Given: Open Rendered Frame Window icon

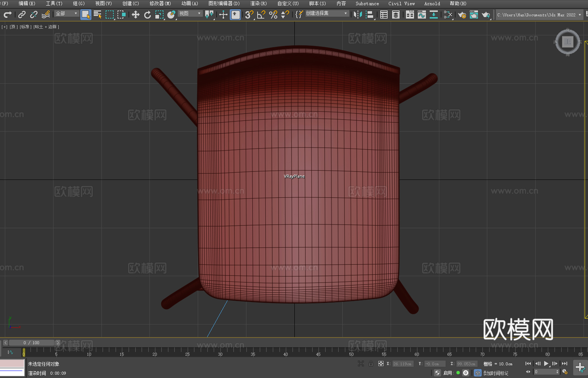Looking at the screenshot, I should (x=474, y=14).
